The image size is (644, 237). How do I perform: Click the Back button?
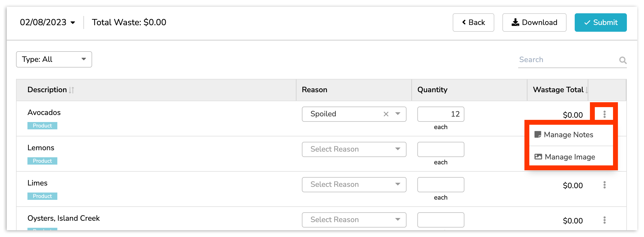pos(473,23)
